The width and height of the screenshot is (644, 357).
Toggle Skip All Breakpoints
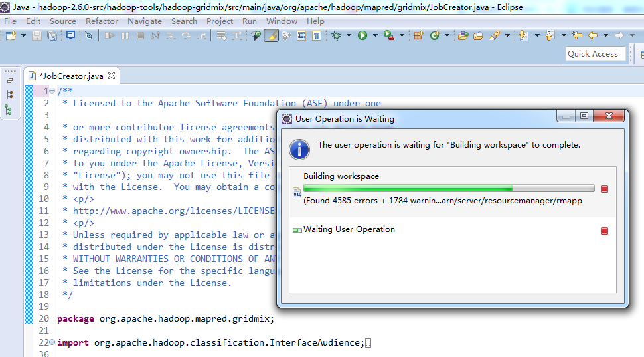pos(89,36)
